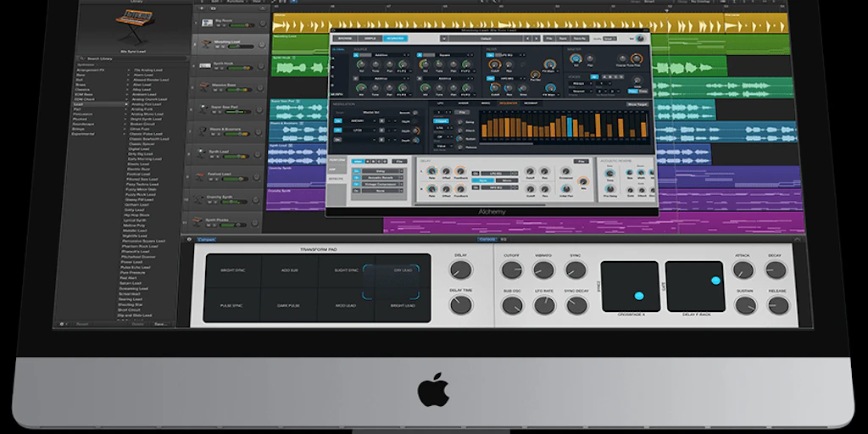
Task: Open the Delay effect slot dropdown
Action: point(382,171)
